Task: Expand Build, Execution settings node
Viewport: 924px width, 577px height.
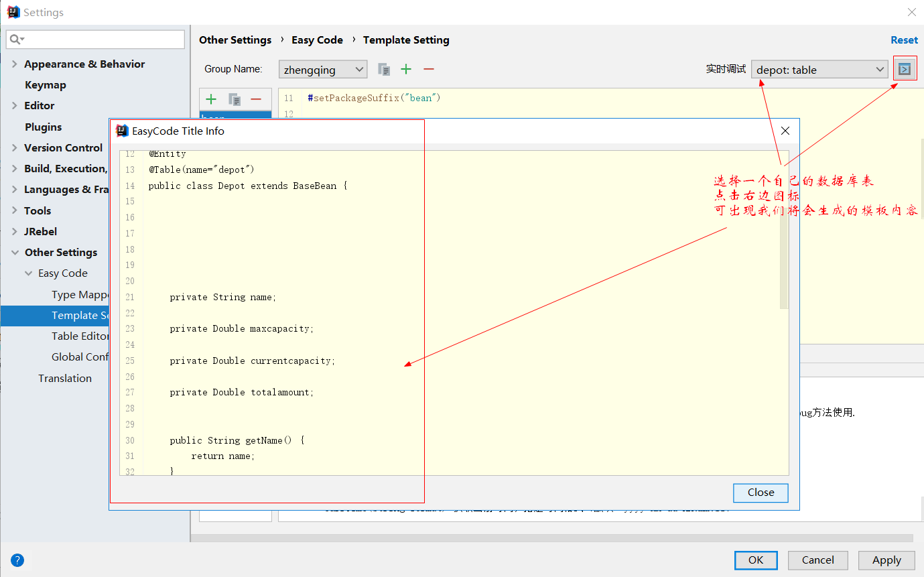Action: tap(15, 169)
